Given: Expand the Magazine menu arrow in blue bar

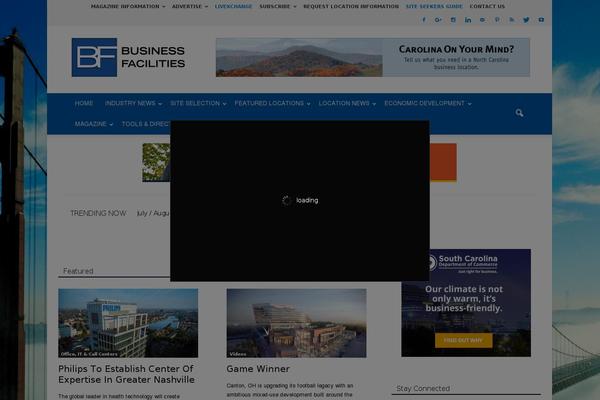Looking at the screenshot, I should click(111, 125).
